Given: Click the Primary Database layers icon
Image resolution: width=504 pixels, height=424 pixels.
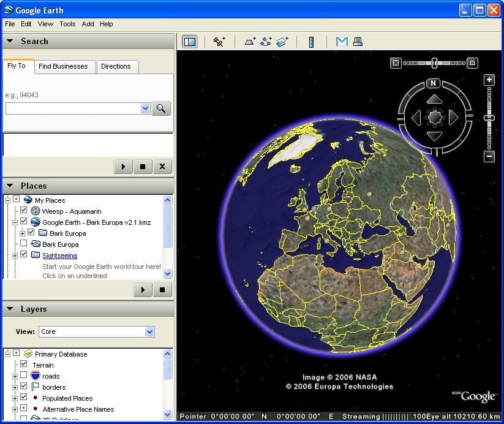Looking at the screenshot, I should click(28, 354).
